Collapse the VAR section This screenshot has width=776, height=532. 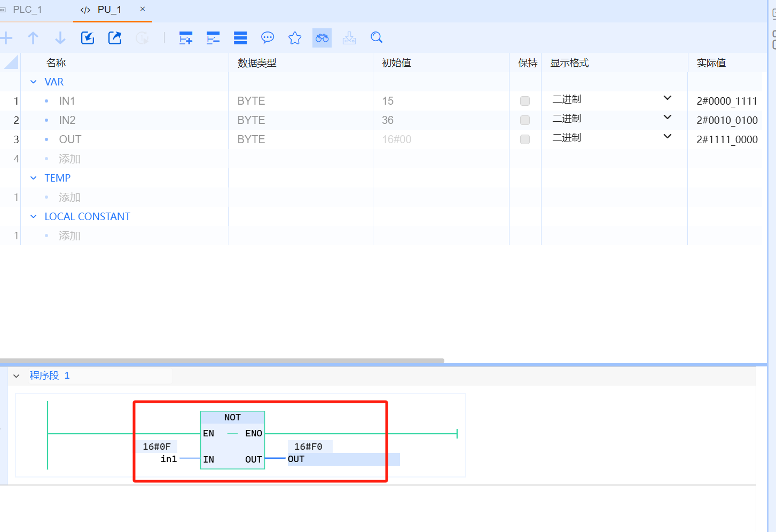tap(34, 82)
